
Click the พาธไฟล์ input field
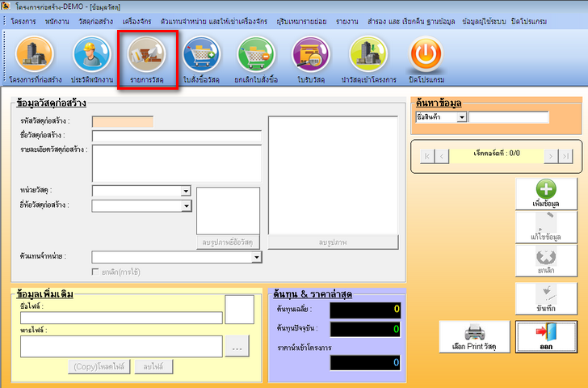121,346
